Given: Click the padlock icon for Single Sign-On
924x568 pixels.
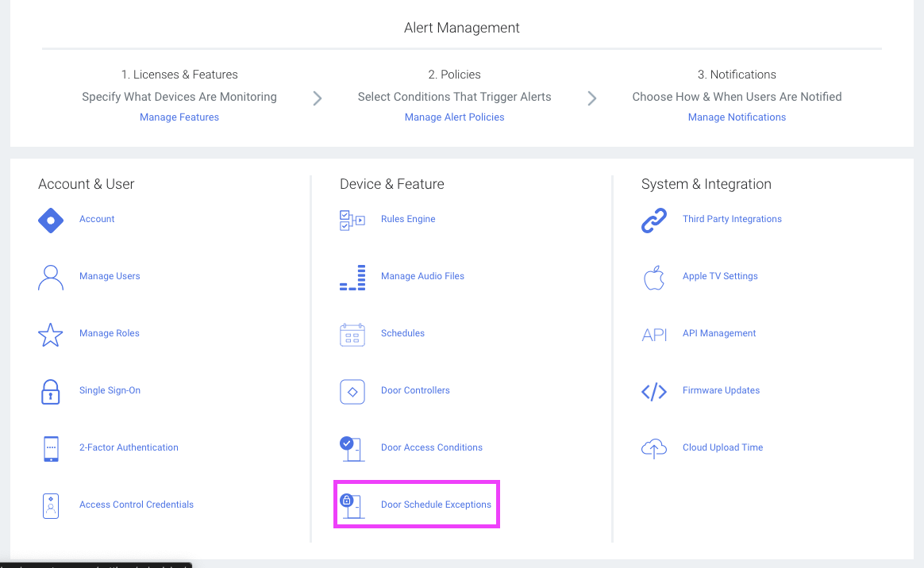Looking at the screenshot, I should point(50,391).
